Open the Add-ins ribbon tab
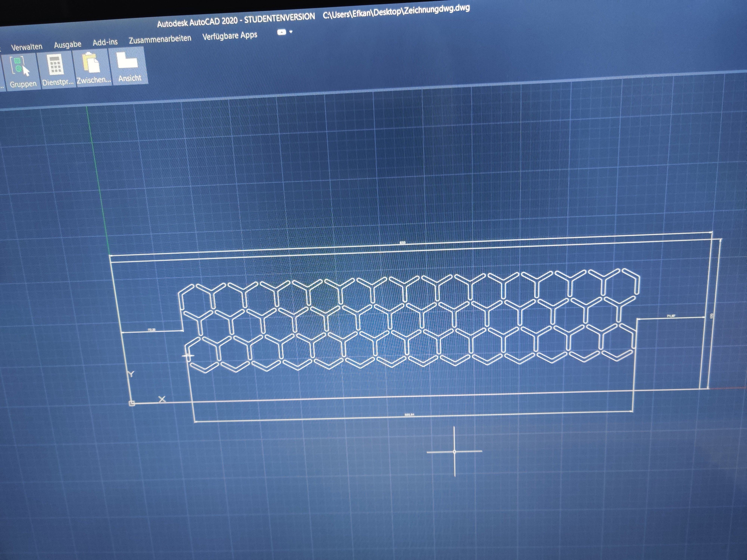The height and width of the screenshot is (560, 747). click(105, 42)
